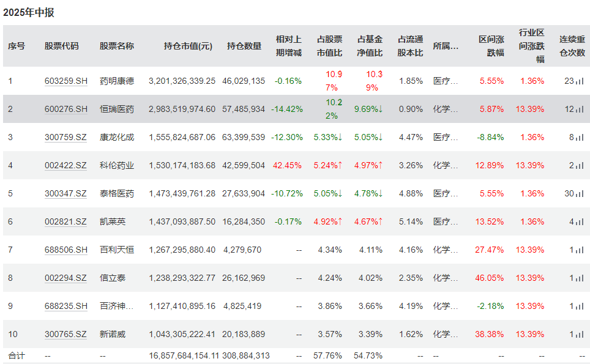Viewport: 590px width, 364px height.
Task: Open stock code link 688506.SH
Action: click(x=66, y=250)
